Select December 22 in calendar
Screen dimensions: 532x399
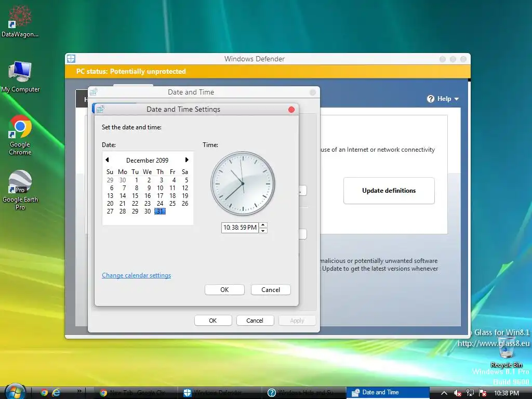pos(135,204)
